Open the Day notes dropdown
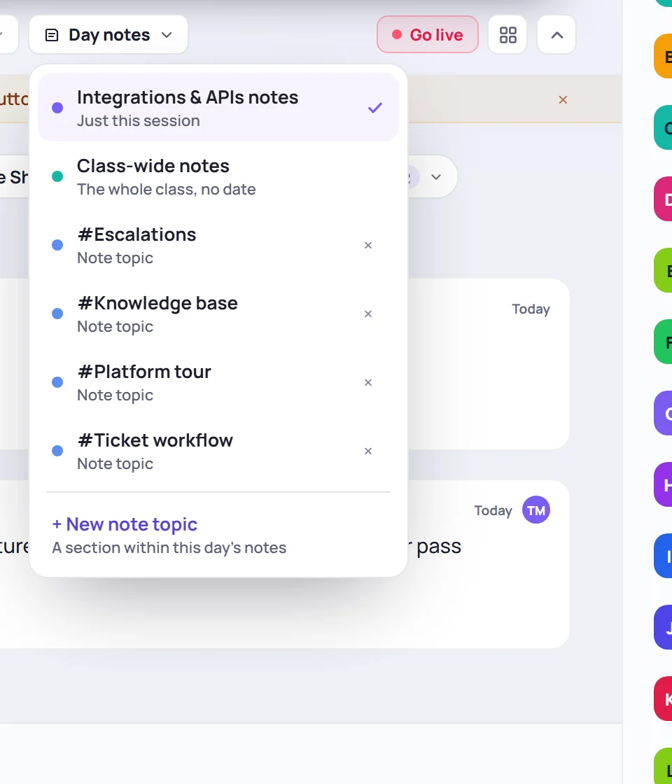Screen dimensions: 672x784 [x=108, y=34]
